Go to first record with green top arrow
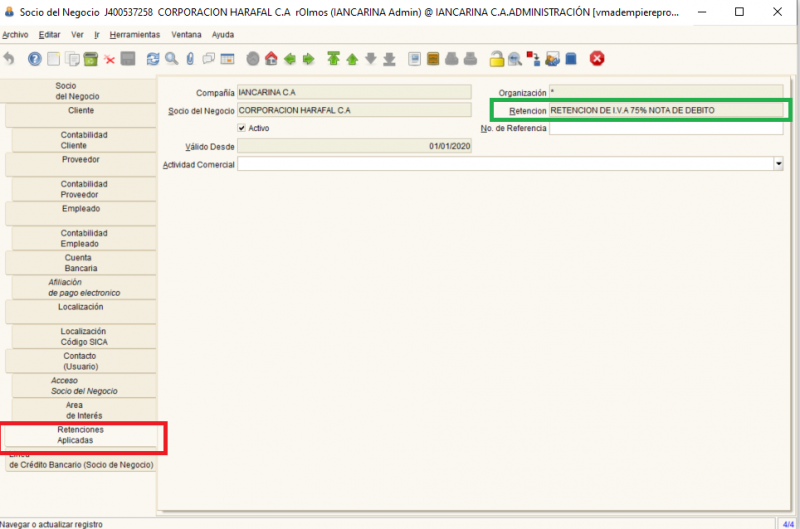800x529 pixels. point(334,59)
